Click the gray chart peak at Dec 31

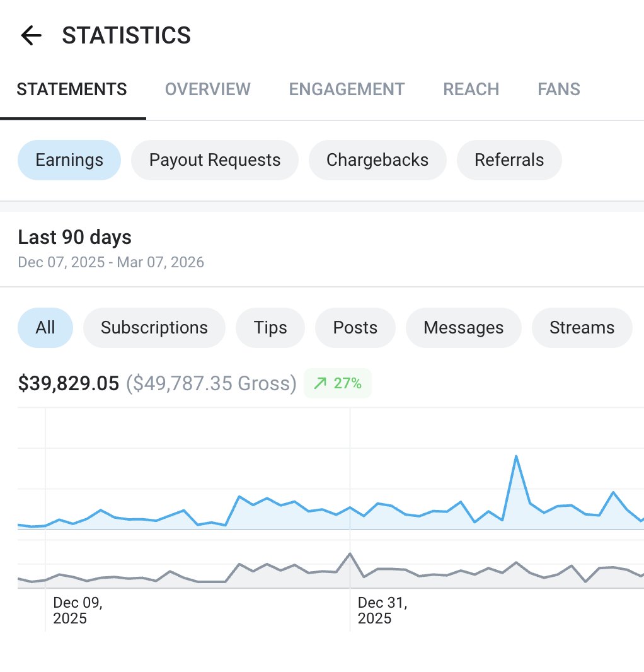350,553
